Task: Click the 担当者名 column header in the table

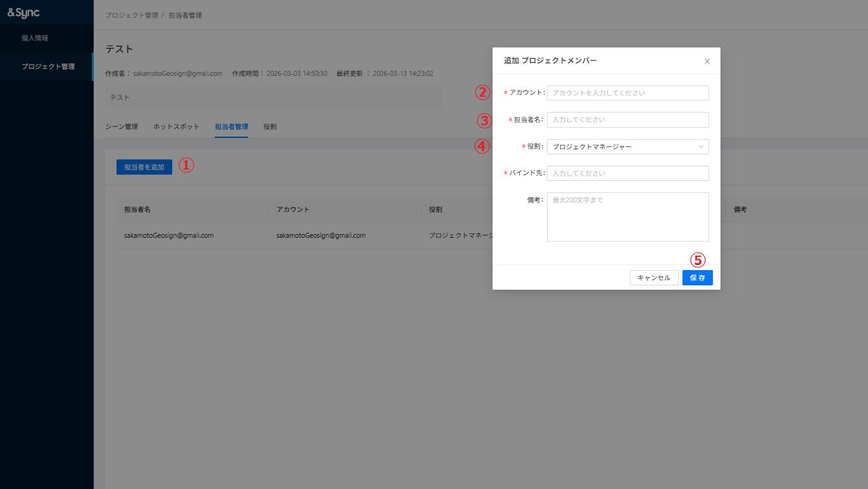Action: pyautogui.click(x=137, y=209)
